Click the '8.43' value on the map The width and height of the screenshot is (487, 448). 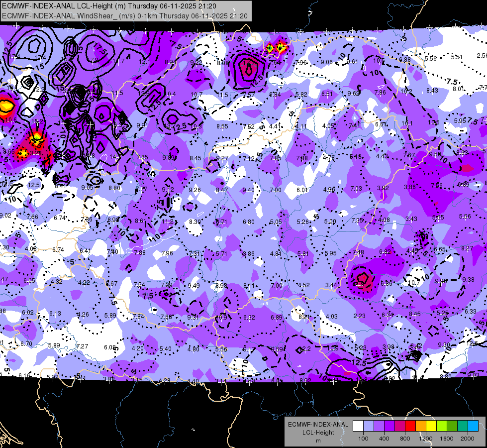click(x=432, y=91)
